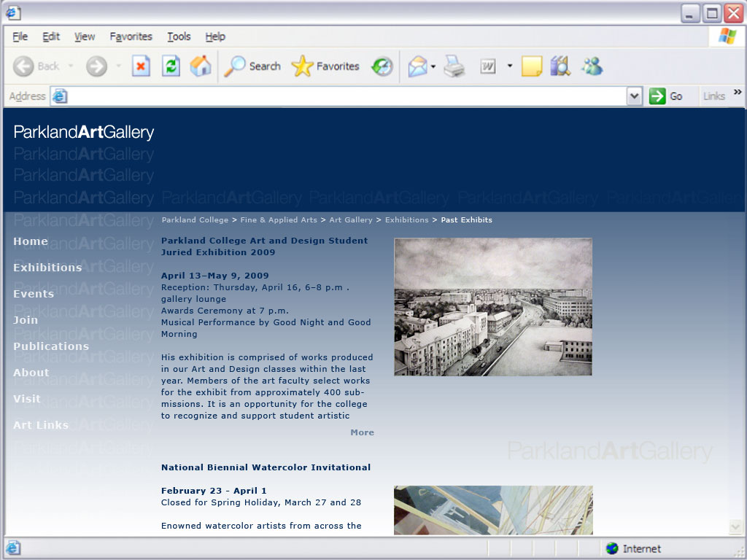Screen dimensions: 747x560
Task: Open the Events sidebar link
Action: (x=34, y=294)
